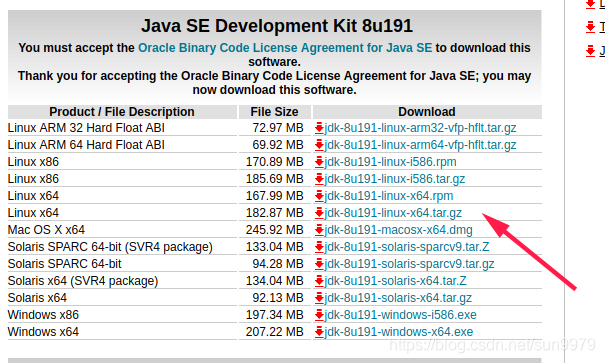Click download icon beside jdk-8u191-linux-x64.rpm
The width and height of the screenshot is (605, 363).
pyautogui.click(x=319, y=196)
